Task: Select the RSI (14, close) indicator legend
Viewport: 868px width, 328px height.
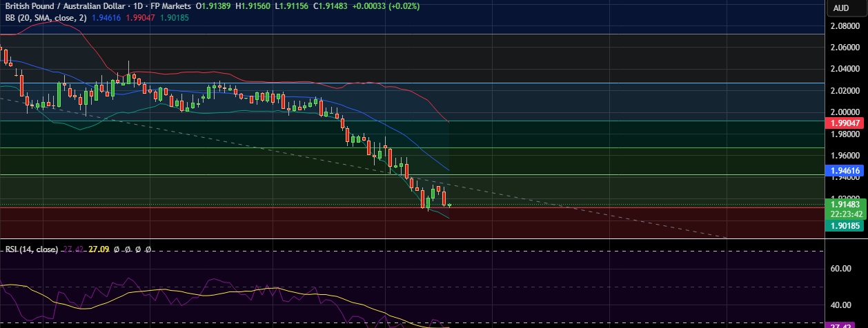Action: (x=32, y=249)
